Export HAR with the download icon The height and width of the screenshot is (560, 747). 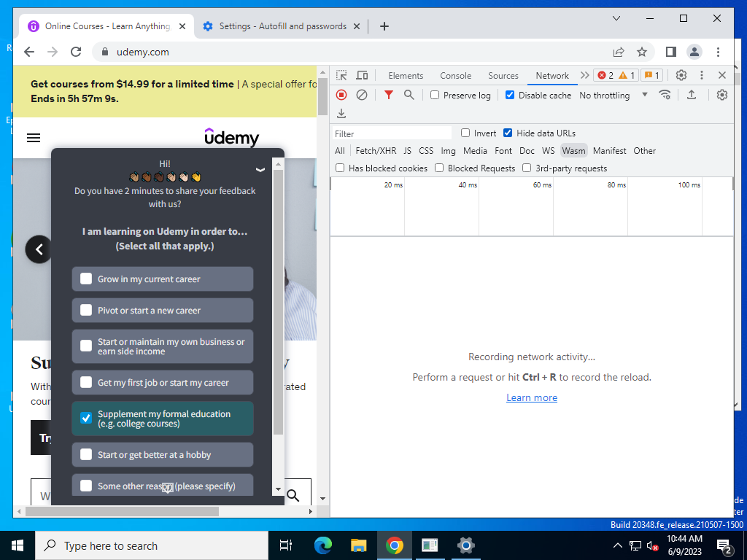(341, 113)
